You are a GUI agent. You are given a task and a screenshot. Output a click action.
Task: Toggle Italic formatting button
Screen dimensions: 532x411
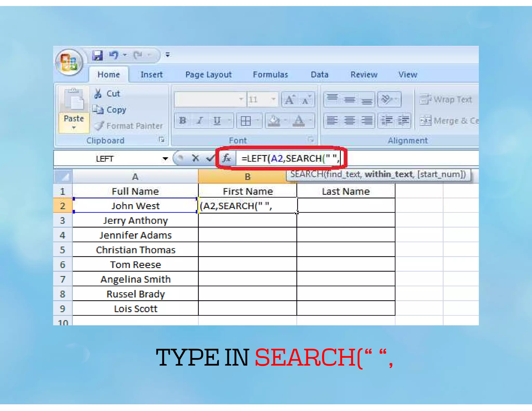200,121
